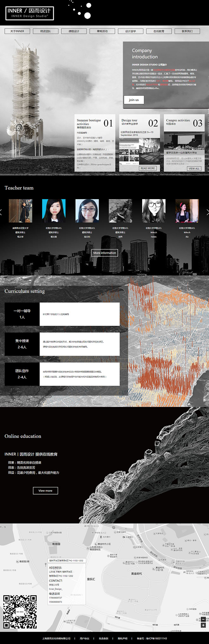
Task: Click the Company introduction heading
Action: point(145,54)
